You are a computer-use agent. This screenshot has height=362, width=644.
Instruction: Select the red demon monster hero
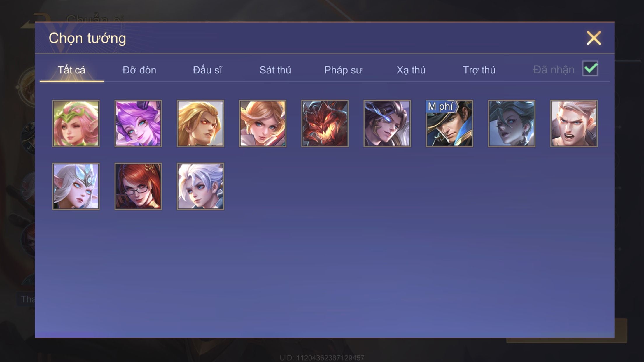[325, 124]
